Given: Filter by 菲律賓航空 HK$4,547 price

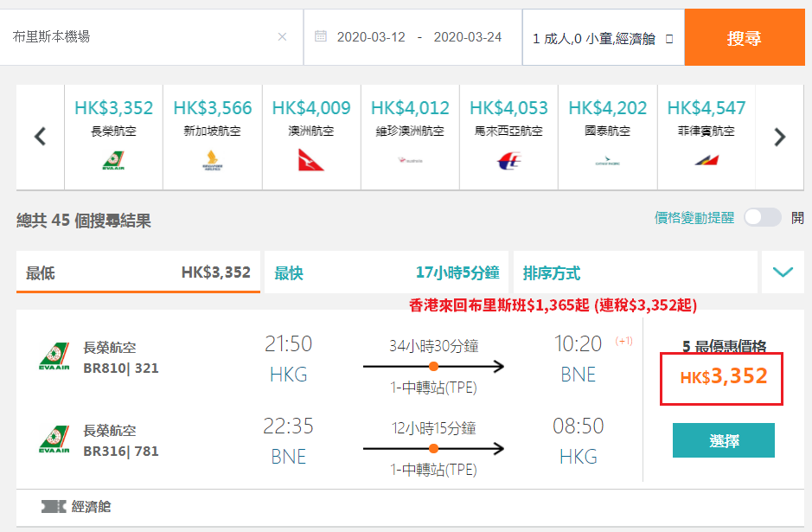Looking at the screenshot, I should [707, 108].
